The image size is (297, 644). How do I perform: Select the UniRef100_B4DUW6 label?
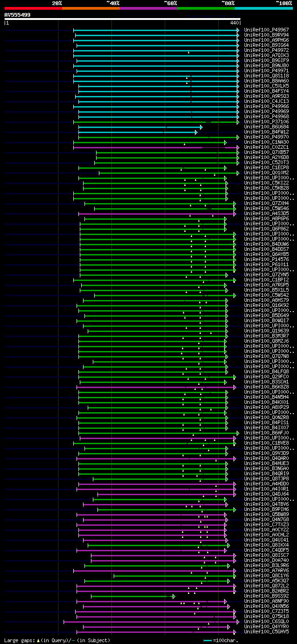[266, 244]
